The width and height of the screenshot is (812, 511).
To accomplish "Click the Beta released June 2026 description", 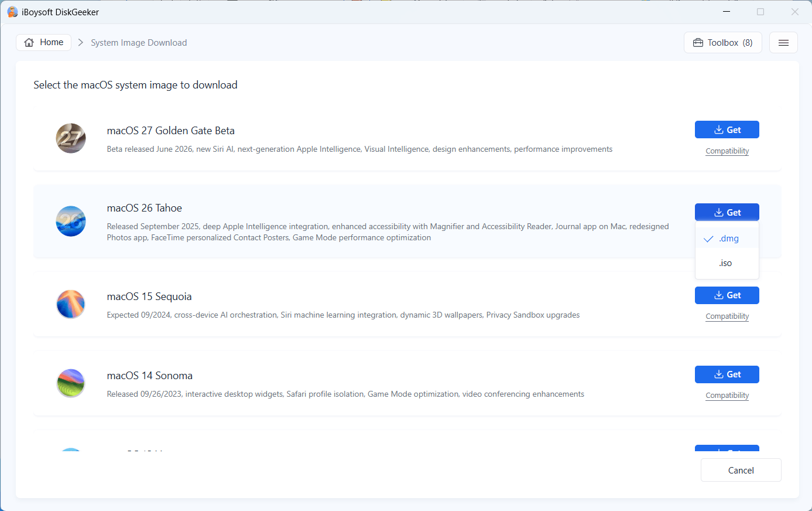I will click(359, 149).
